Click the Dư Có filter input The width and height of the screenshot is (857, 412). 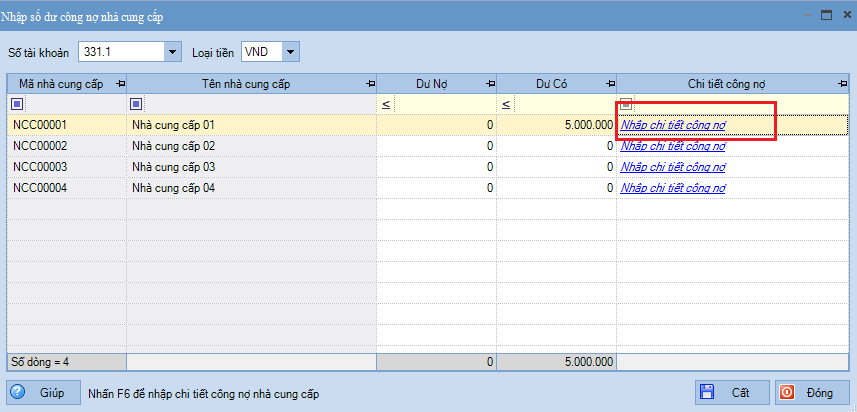click(x=565, y=104)
